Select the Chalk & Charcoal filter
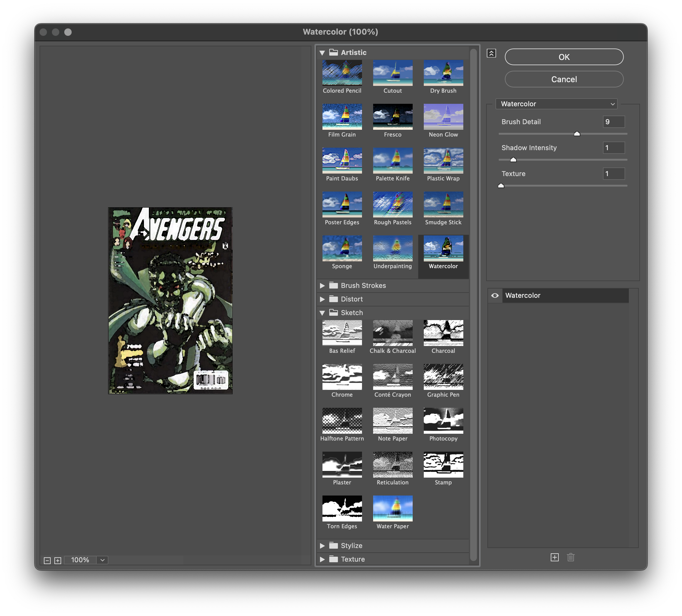Viewport: 682px width, 616px height. pyautogui.click(x=392, y=333)
